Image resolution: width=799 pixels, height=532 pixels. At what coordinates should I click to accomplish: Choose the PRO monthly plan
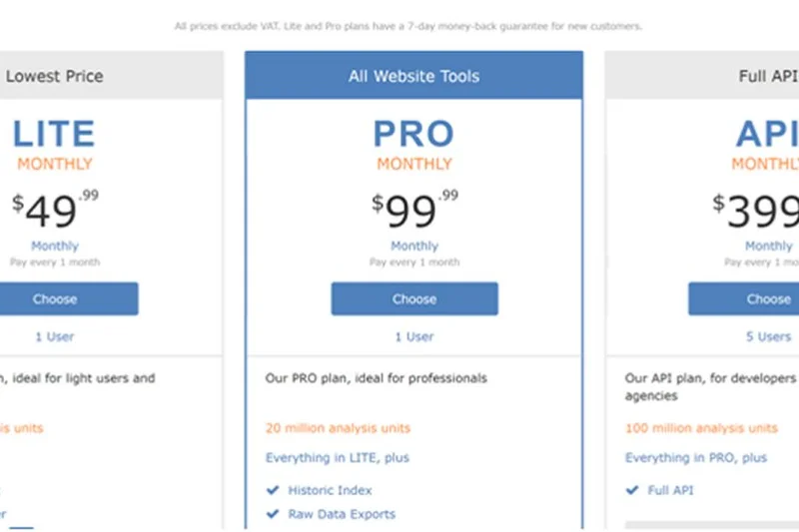[414, 298]
